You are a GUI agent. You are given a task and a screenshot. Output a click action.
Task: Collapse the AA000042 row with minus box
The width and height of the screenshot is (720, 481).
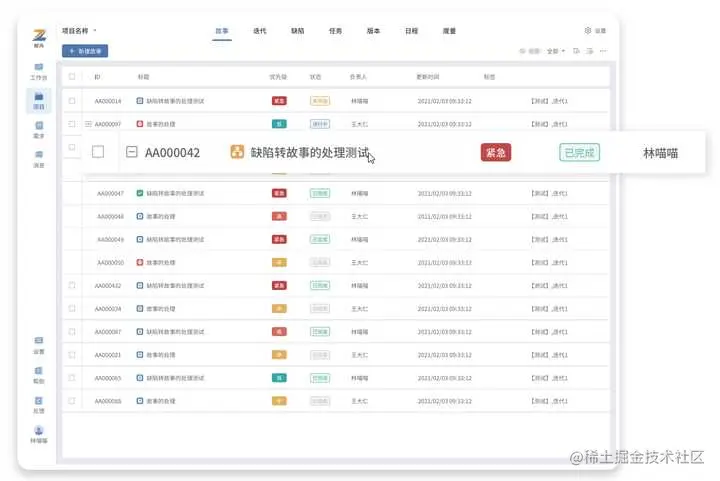click(132, 152)
